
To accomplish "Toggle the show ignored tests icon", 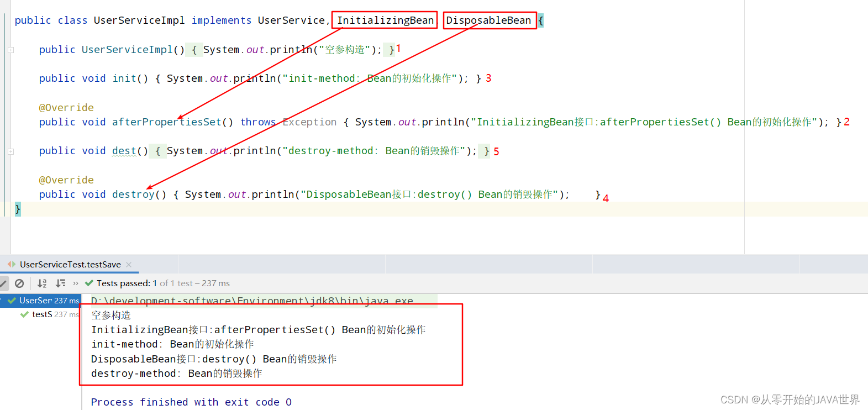I will tap(19, 283).
